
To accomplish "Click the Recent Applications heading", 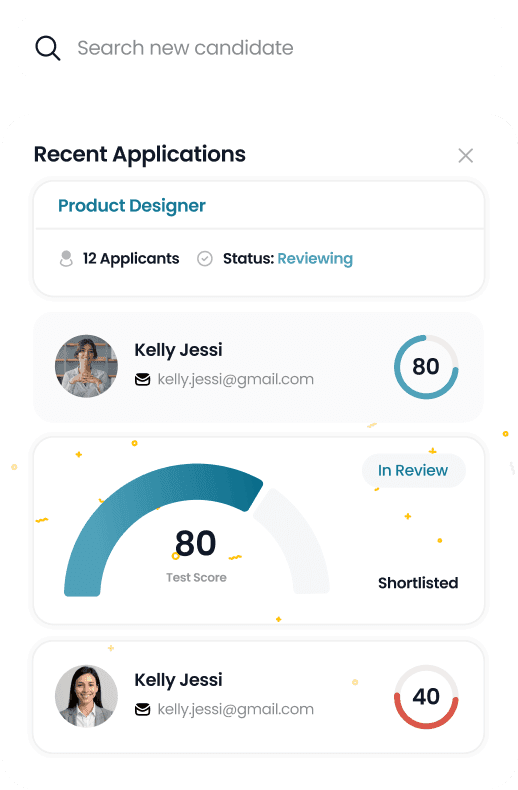I will pos(140,154).
